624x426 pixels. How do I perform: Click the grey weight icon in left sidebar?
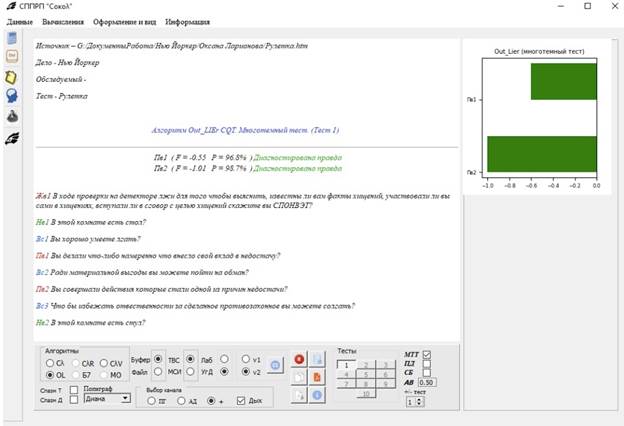click(12, 116)
